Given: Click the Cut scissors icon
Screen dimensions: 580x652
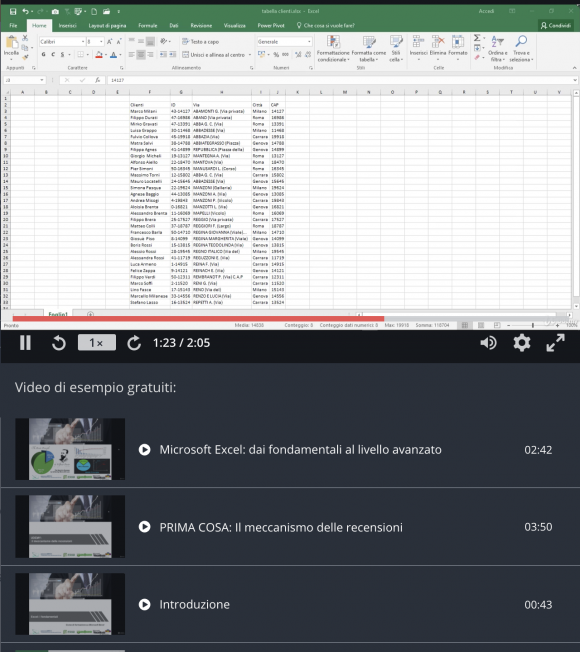Looking at the screenshot, I should coord(25,38).
